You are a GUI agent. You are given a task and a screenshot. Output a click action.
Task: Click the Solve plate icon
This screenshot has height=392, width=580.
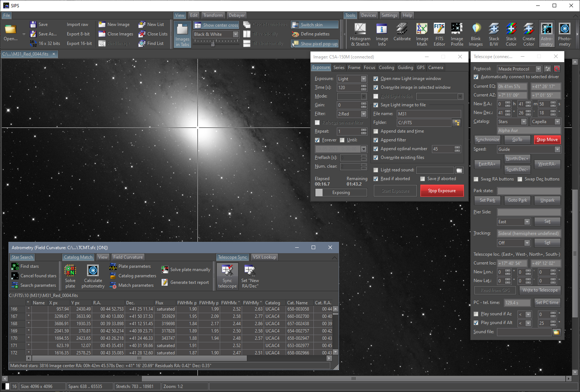(x=70, y=276)
